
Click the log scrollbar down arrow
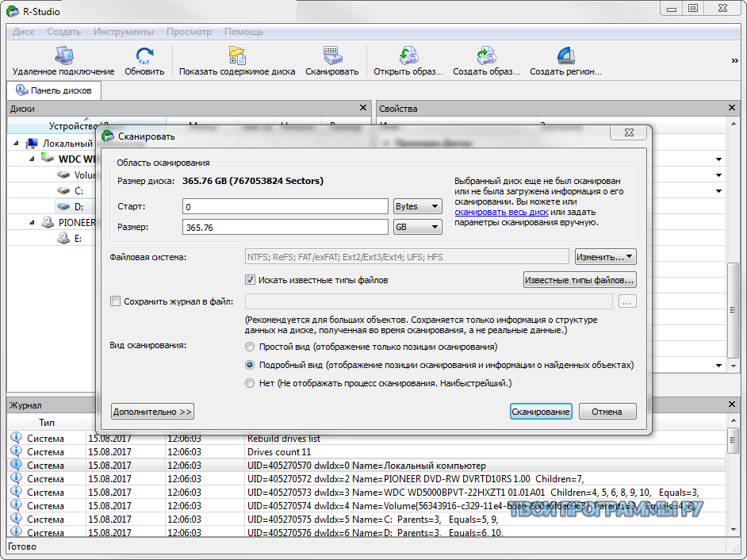click(734, 530)
